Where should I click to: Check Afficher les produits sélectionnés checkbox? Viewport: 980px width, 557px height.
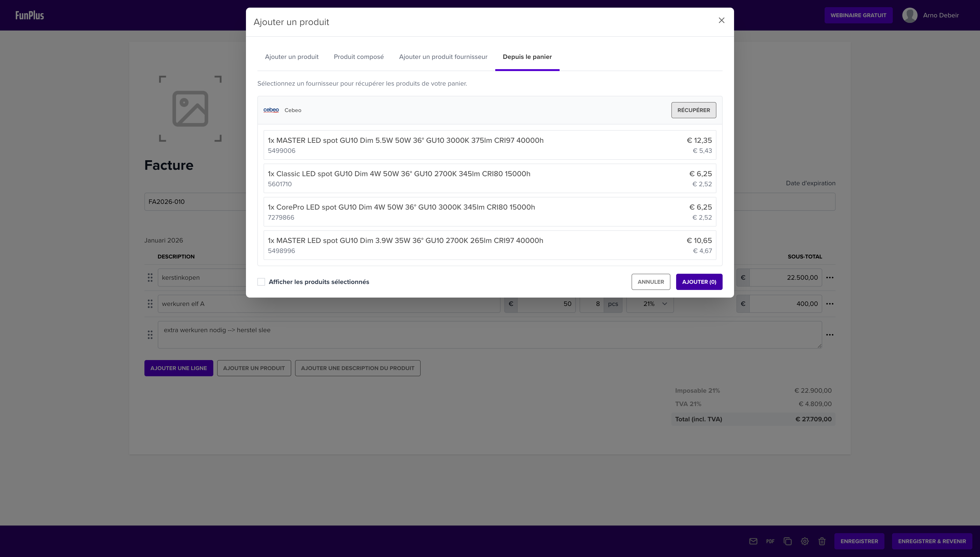261,282
